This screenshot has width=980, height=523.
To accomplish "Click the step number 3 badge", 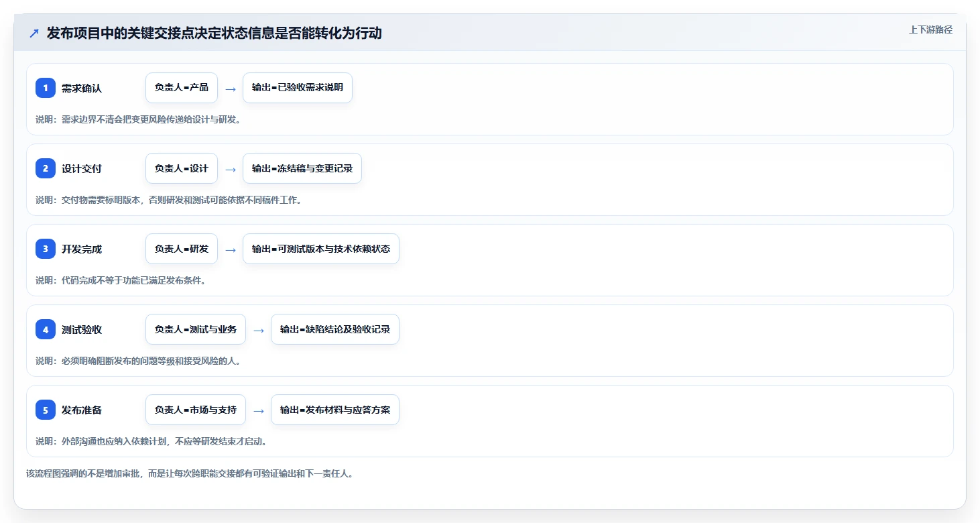I will tap(46, 249).
